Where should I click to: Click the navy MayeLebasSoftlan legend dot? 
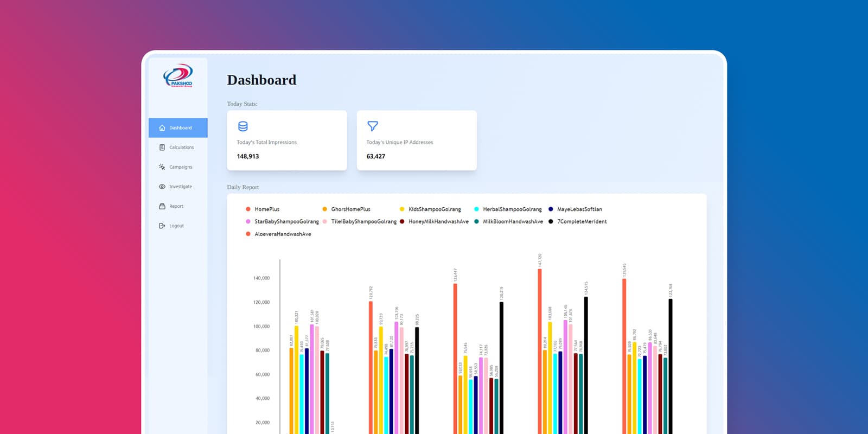tap(551, 209)
